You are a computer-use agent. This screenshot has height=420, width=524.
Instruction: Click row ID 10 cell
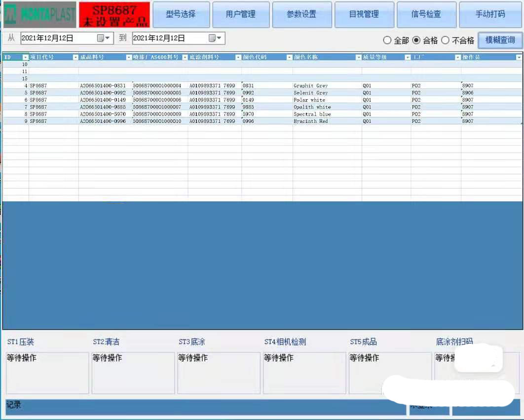click(x=16, y=64)
